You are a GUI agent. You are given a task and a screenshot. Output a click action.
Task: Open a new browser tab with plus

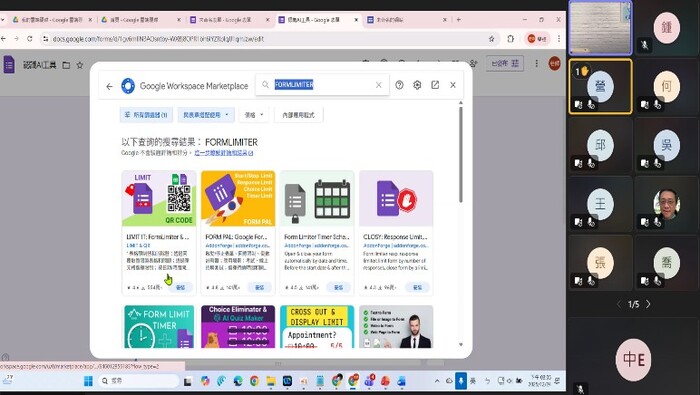[458, 20]
